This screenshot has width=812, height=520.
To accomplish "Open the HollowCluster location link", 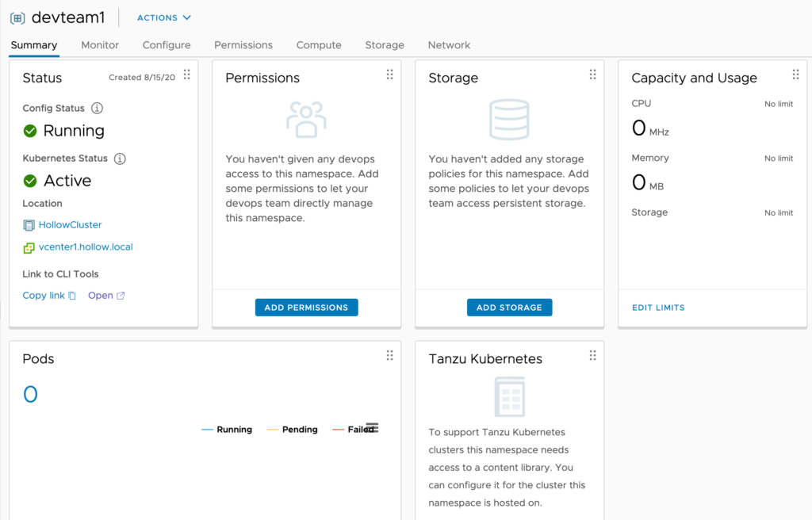I will point(70,225).
